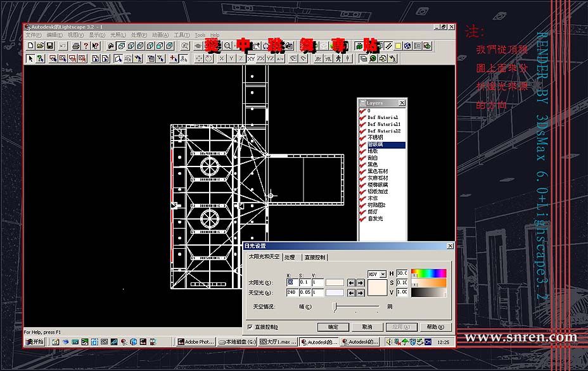
Task: Select the 木作 layer name
Action: click(x=373, y=198)
